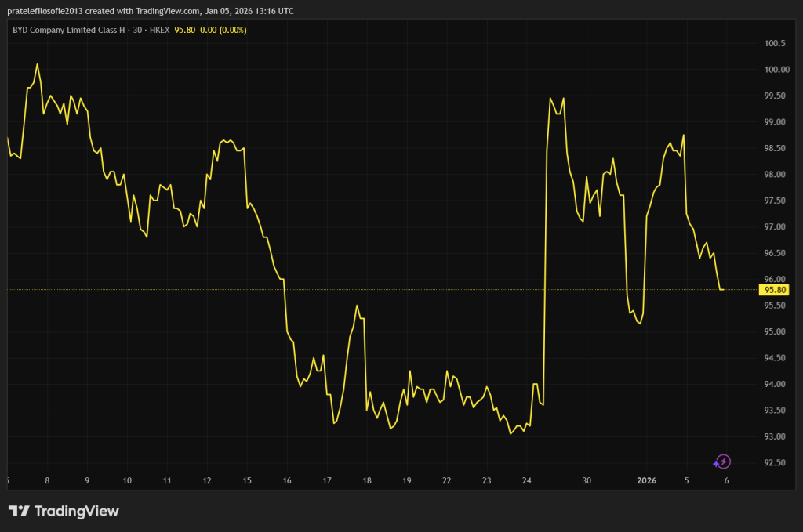This screenshot has height=532, width=803.
Task: Click the TradingView logo at bottom left
Action: pos(64,512)
